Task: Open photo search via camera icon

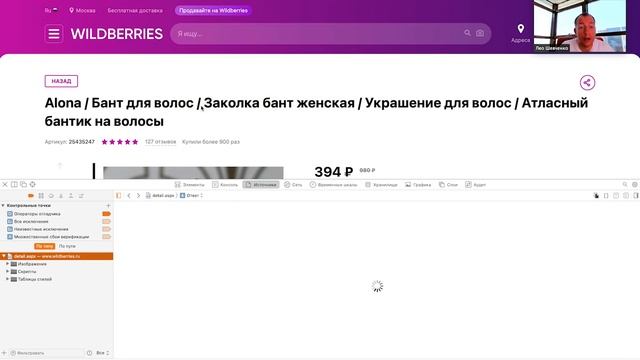Action: [480, 33]
